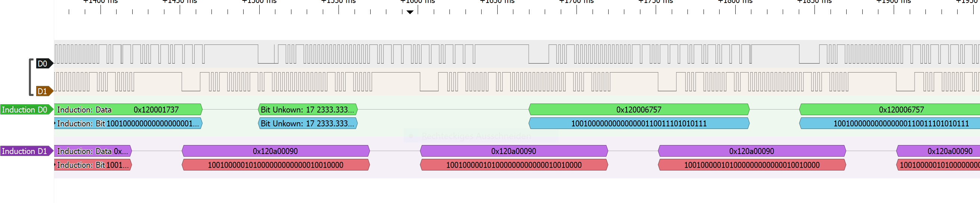
Task: Select the purple 0x120a00090 annotation near +1800 ms
Action: 751,151
